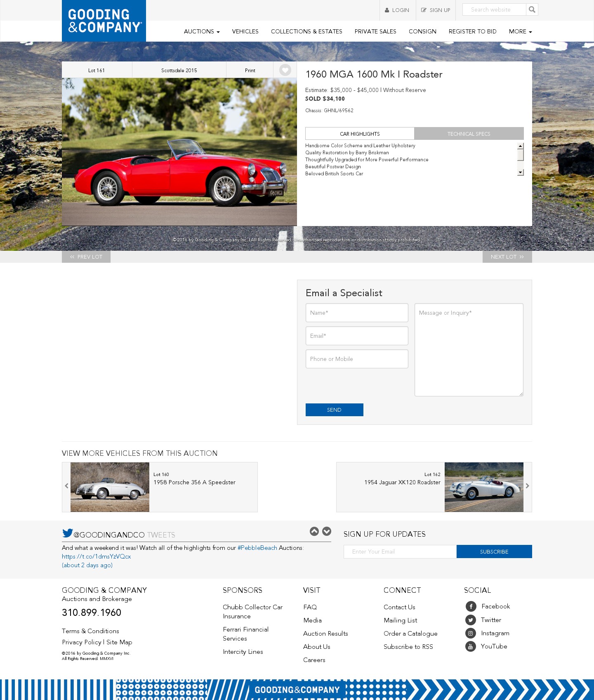Go to Prev Lot
Viewport: 594px width, 700px height.
click(86, 257)
